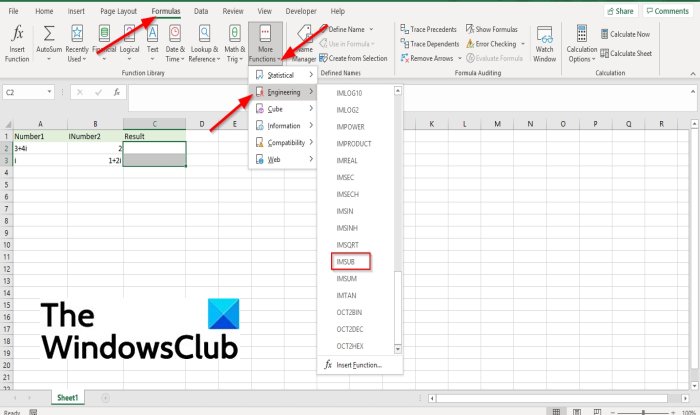Toggle Show Formulas

[492, 29]
